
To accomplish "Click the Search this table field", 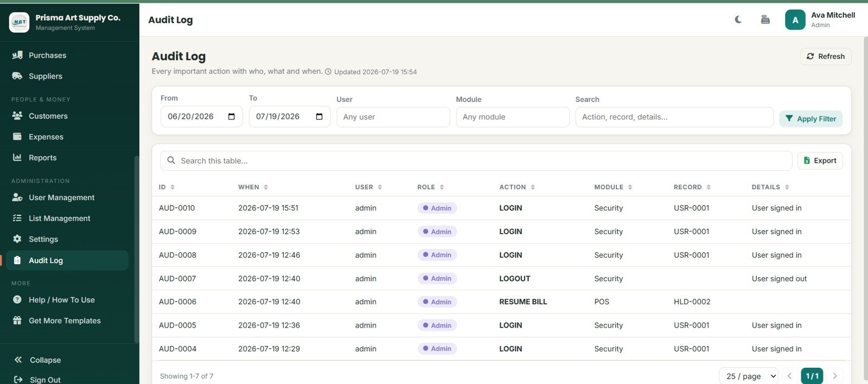I will [476, 161].
